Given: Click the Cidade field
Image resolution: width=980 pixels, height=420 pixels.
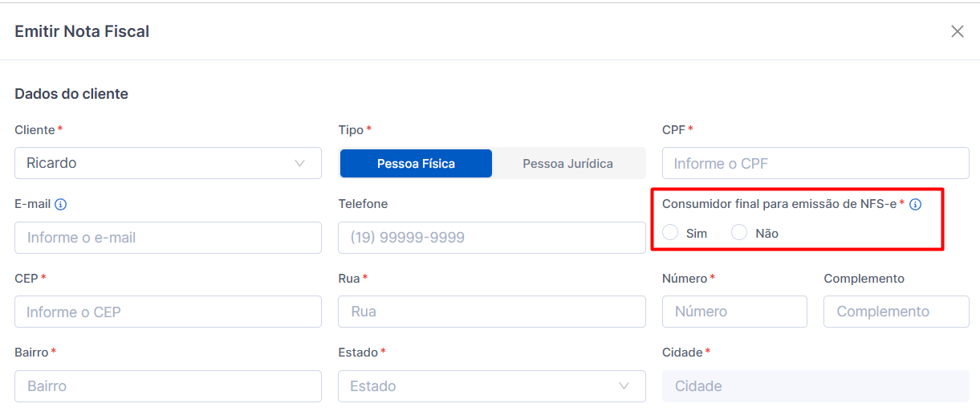Looking at the screenshot, I should [x=815, y=386].
